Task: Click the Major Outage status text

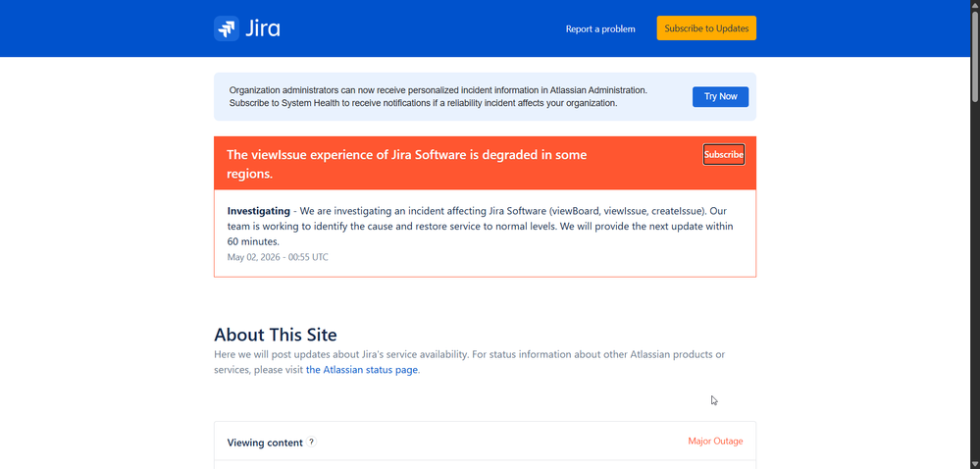Action: 715,441
